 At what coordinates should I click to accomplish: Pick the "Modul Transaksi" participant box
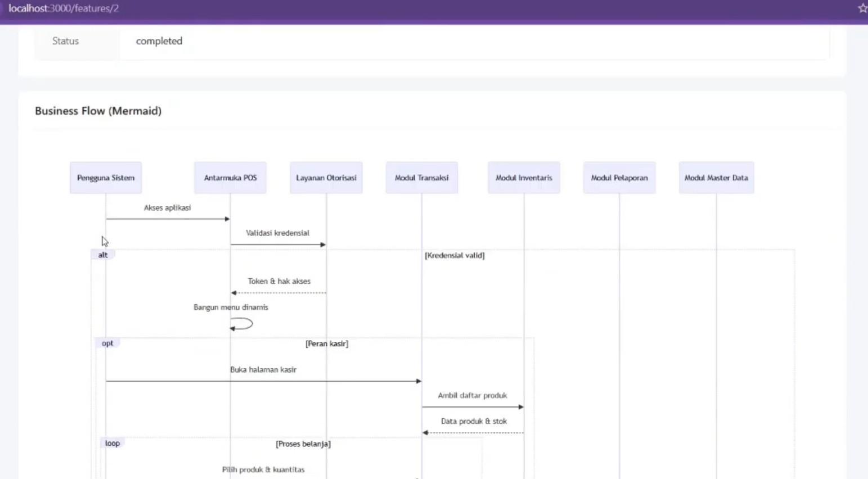point(422,178)
